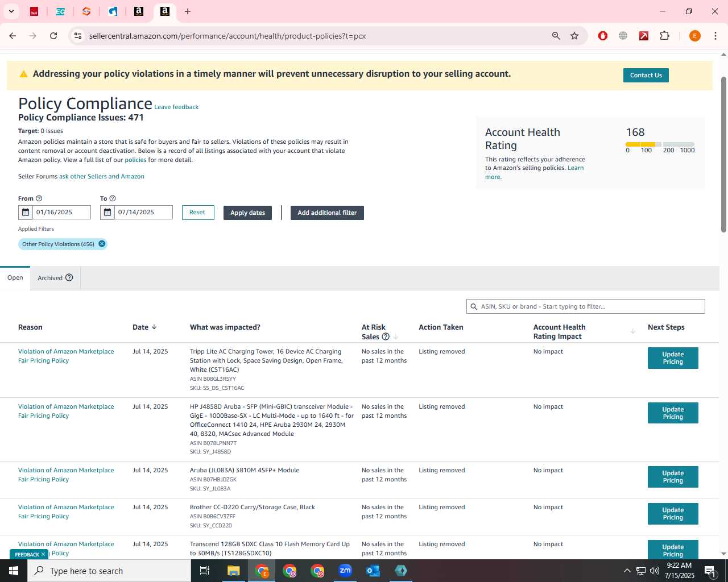Open Outlook from taskbar

(x=373, y=571)
